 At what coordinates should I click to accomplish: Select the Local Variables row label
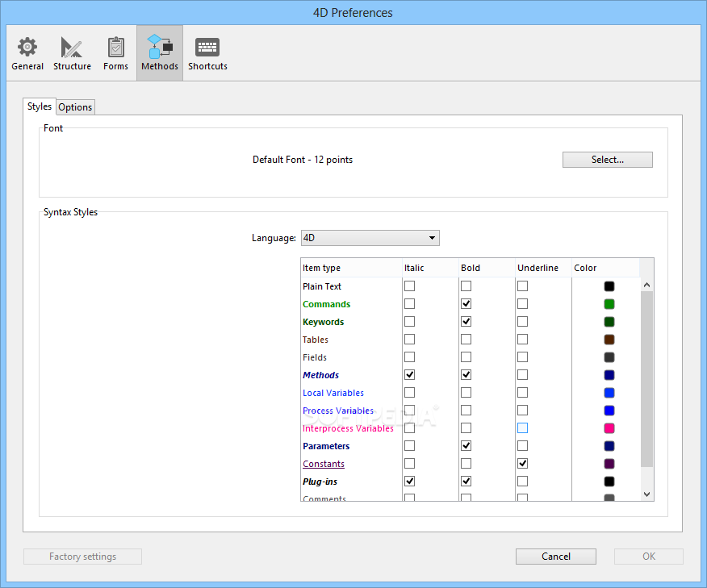click(x=333, y=393)
